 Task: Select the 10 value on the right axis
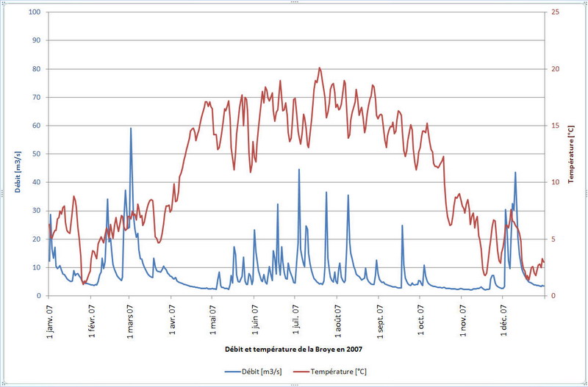click(x=556, y=182)
